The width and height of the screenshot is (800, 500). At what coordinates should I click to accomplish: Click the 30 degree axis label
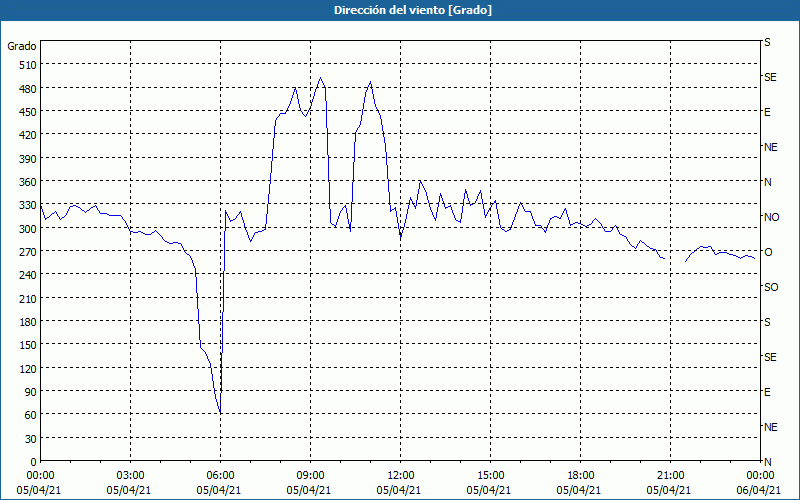point(31,438)
